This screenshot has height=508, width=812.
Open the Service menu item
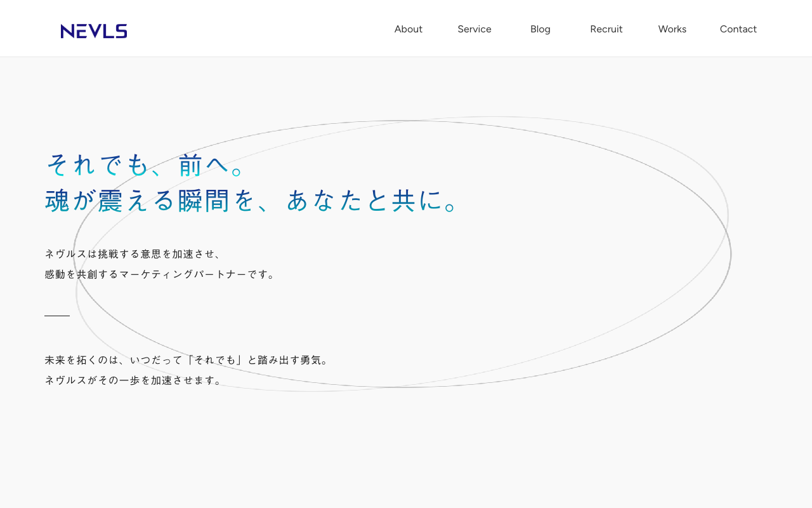click(475, 29)
